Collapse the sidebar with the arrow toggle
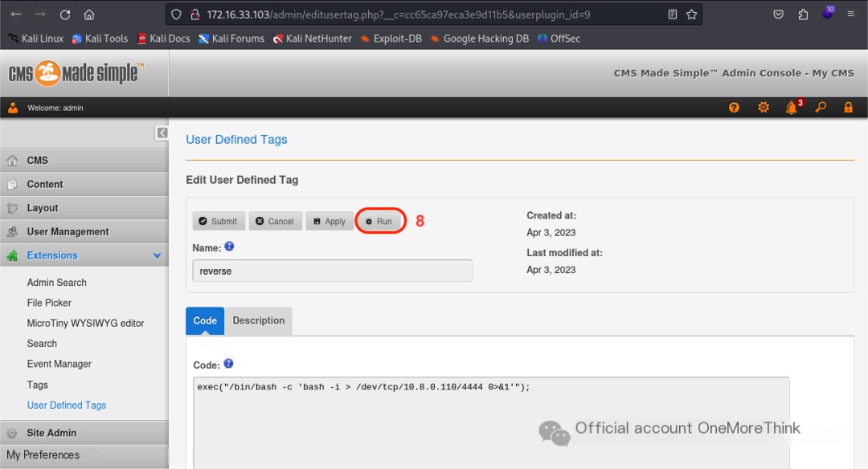868x469 pixels. (162, 133)
